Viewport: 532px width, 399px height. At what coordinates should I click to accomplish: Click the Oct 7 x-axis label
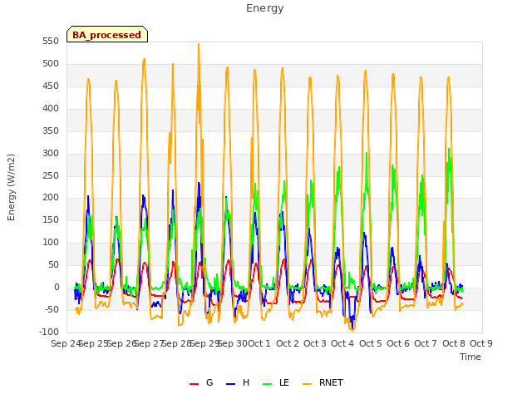tap(426, 343)
